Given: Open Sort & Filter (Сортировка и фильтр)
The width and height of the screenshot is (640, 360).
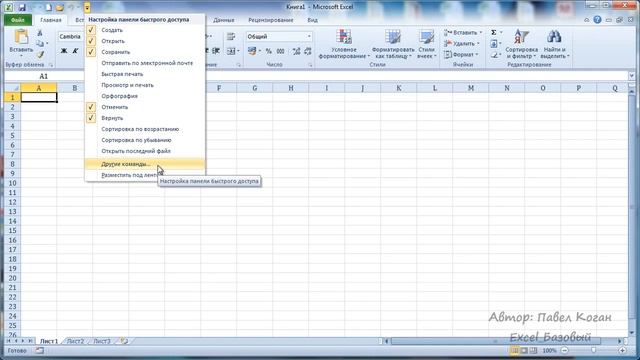Looking at the screenshot, I should [521, 44].
